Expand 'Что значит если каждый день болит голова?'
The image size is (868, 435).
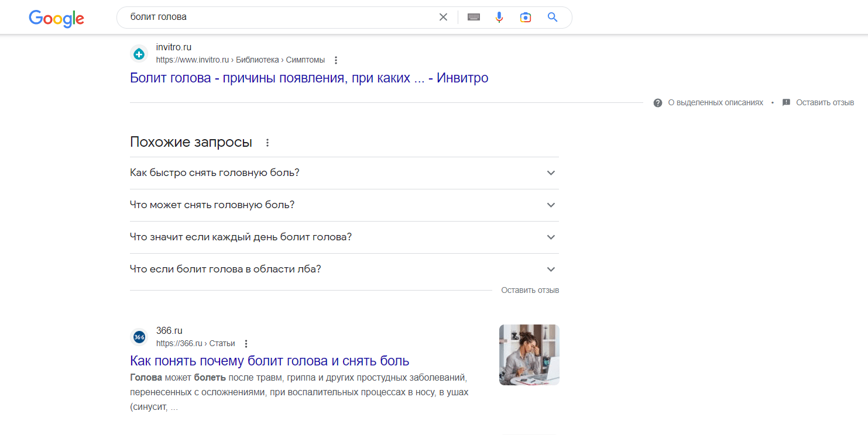(344, 237)
